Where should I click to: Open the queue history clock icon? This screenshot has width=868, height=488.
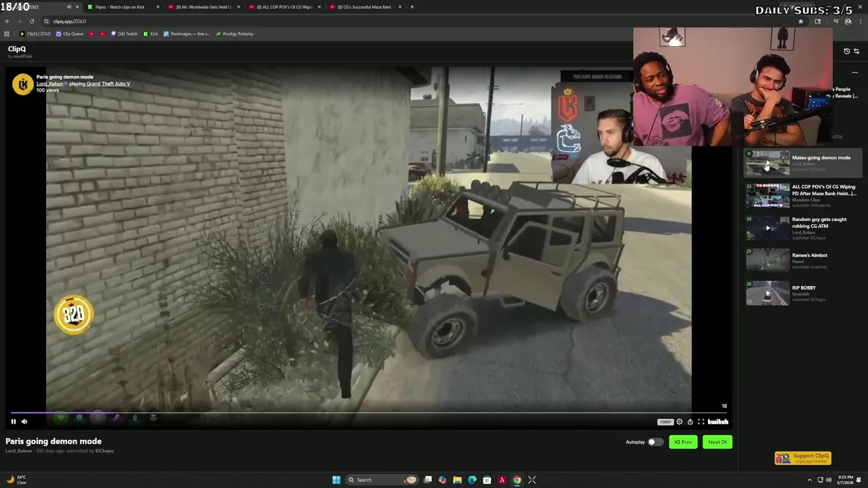846,52
